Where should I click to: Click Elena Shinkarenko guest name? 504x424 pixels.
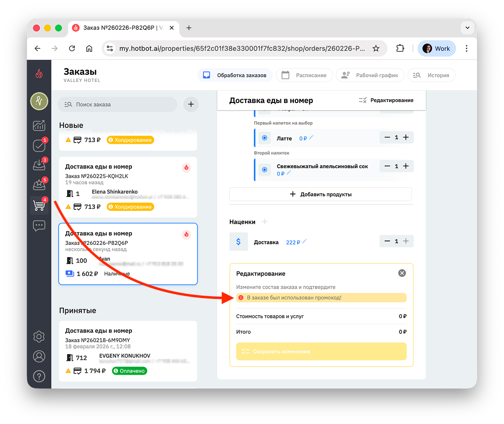(x=115, y=192)
